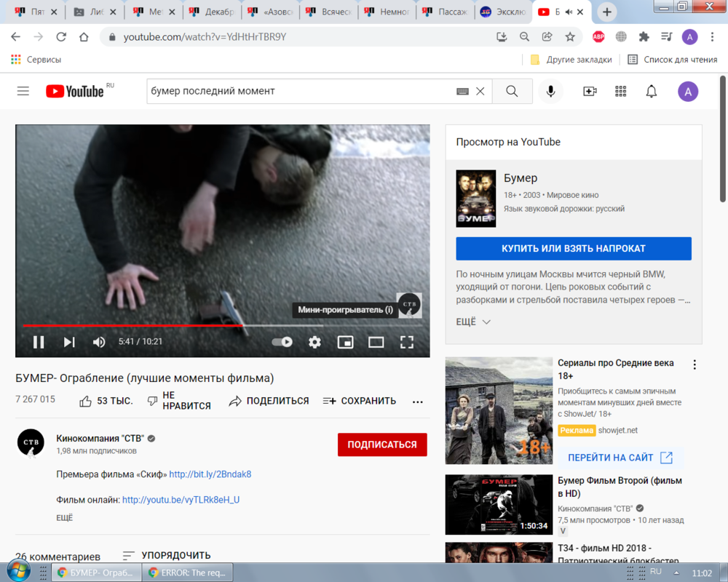
Task: Open the bit.ly/2Bndak8 link
Action: (x=210, y=474)
